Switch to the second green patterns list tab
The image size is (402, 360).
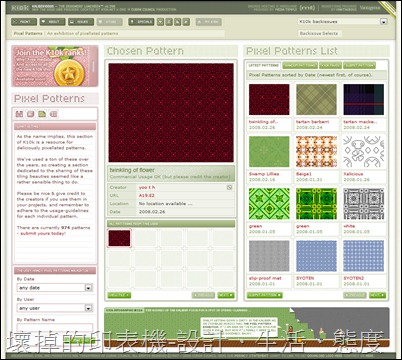(300, 65)
